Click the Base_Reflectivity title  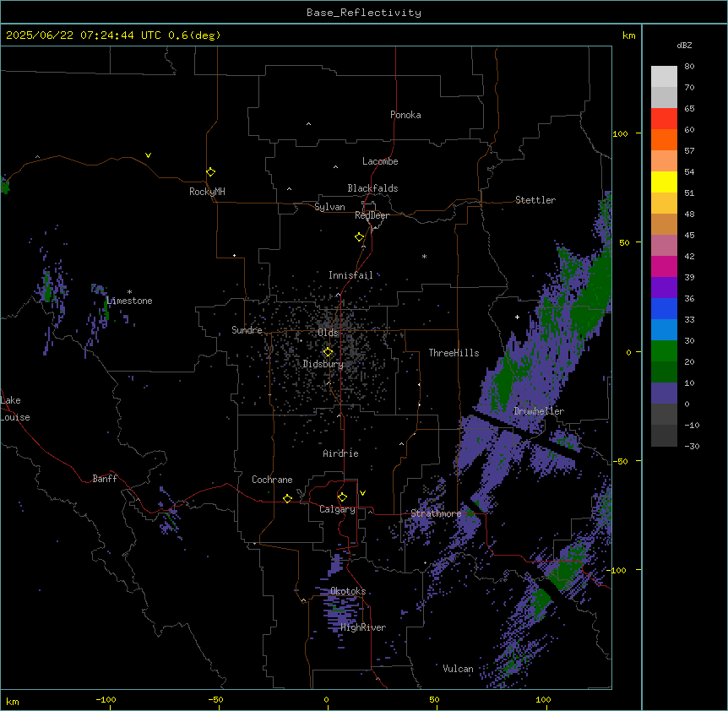[x=364, y=13]
